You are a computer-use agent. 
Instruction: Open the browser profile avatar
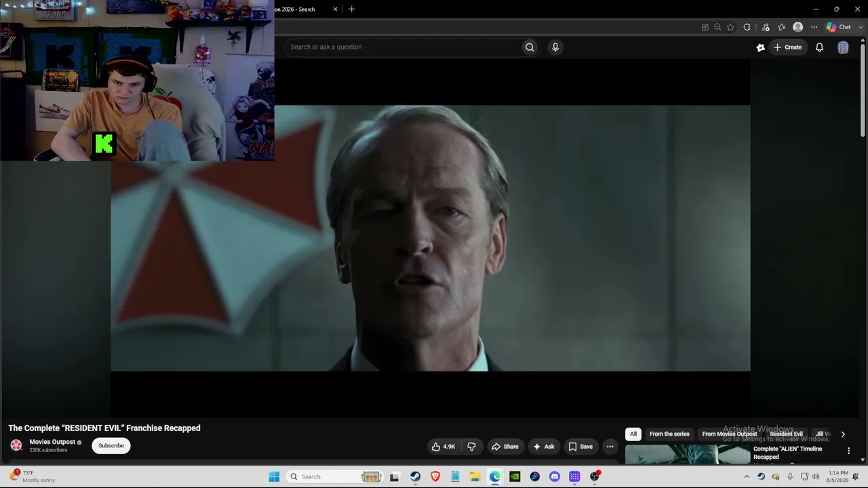(798, 27)
